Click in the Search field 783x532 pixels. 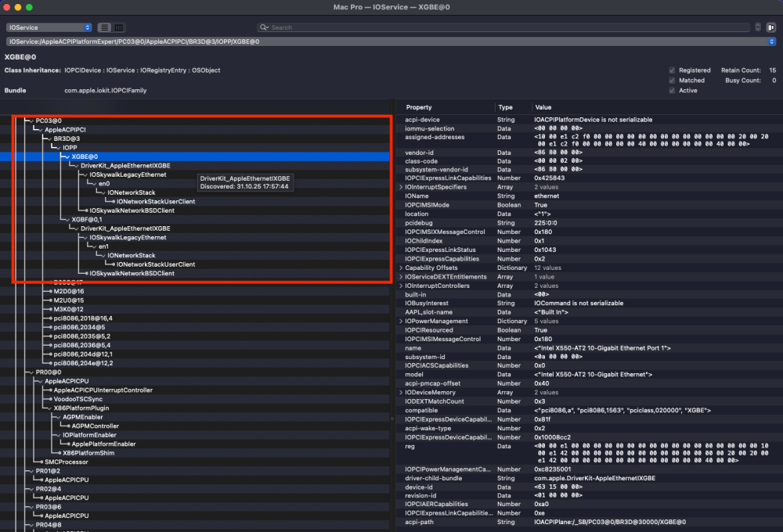(504, 27)
